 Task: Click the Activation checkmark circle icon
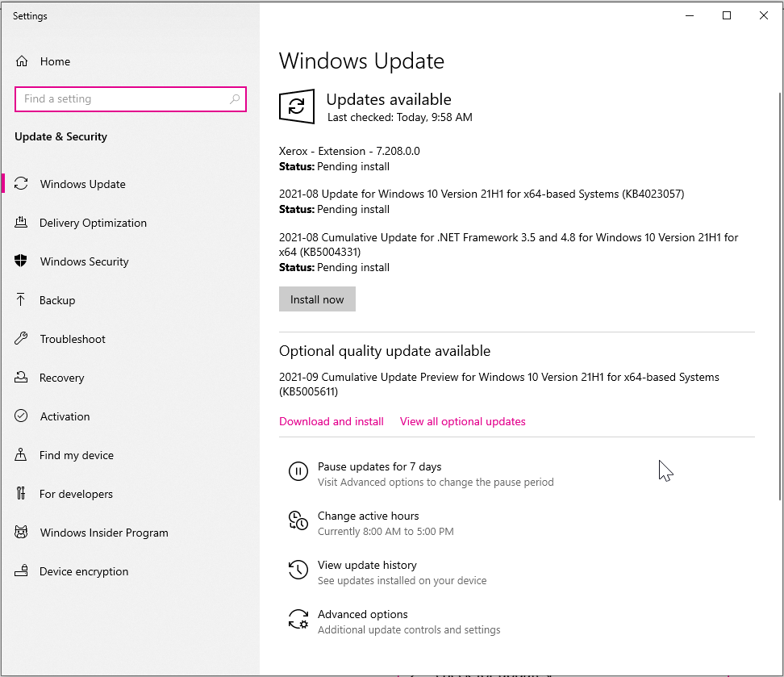click(x=21, y=416)
